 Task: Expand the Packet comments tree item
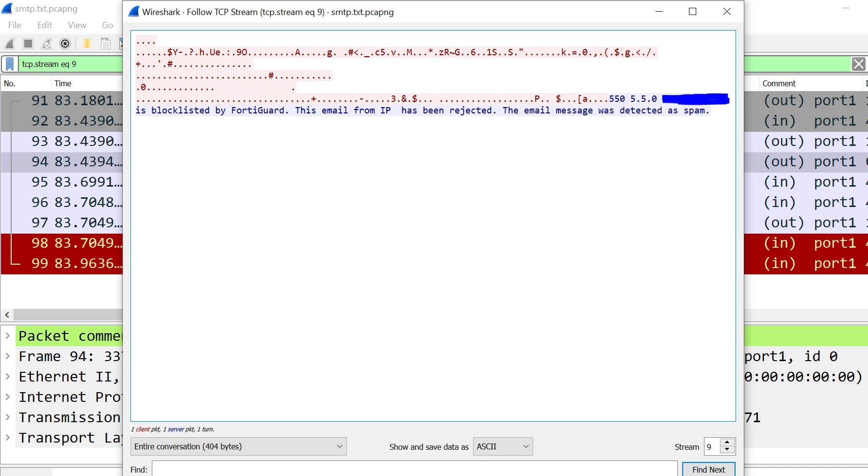pos(8,335)
